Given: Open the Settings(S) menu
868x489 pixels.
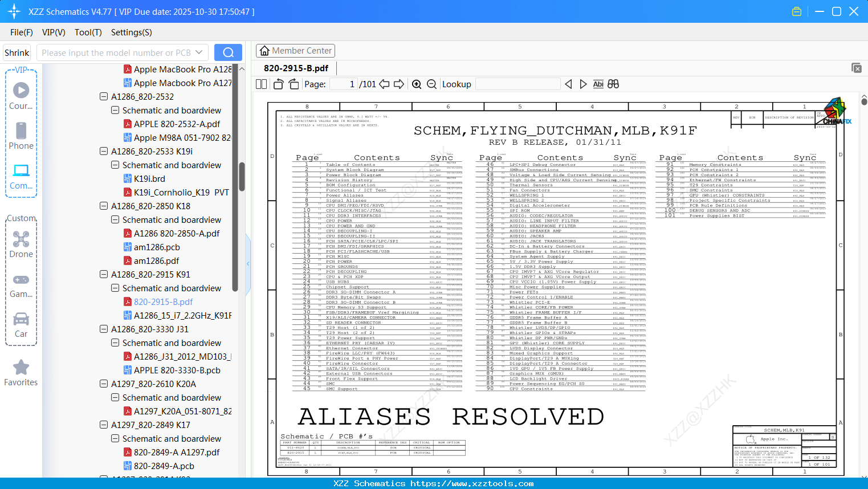Looking at the screenshot, I should 132,32.
